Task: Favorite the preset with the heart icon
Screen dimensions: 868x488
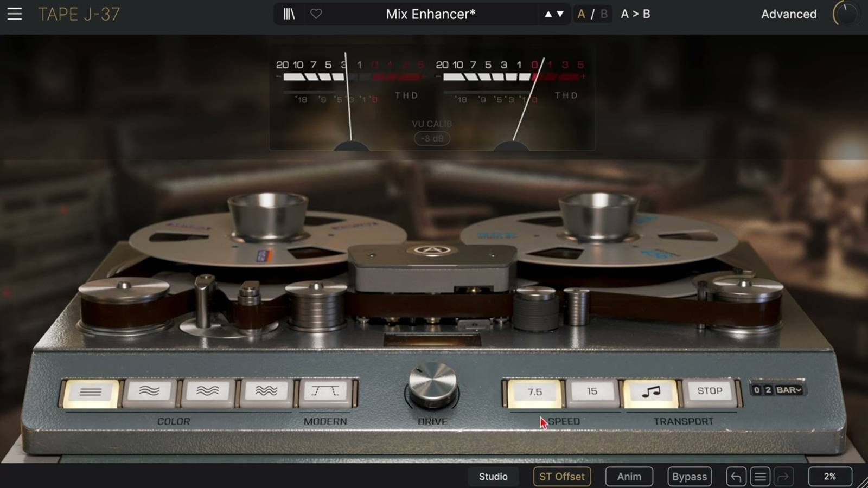Action: [316, 14]
